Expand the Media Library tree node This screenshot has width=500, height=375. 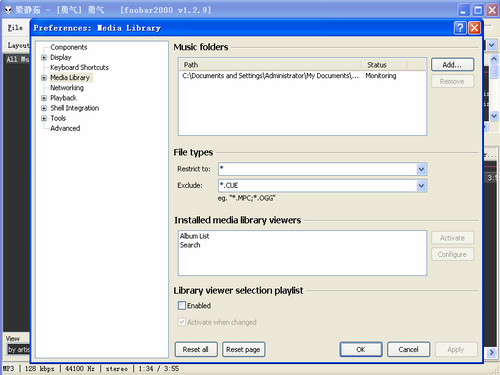44,78
